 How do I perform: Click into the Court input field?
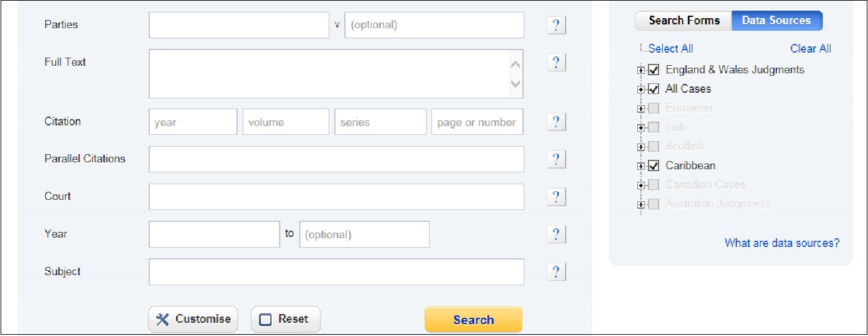(336, 197)
